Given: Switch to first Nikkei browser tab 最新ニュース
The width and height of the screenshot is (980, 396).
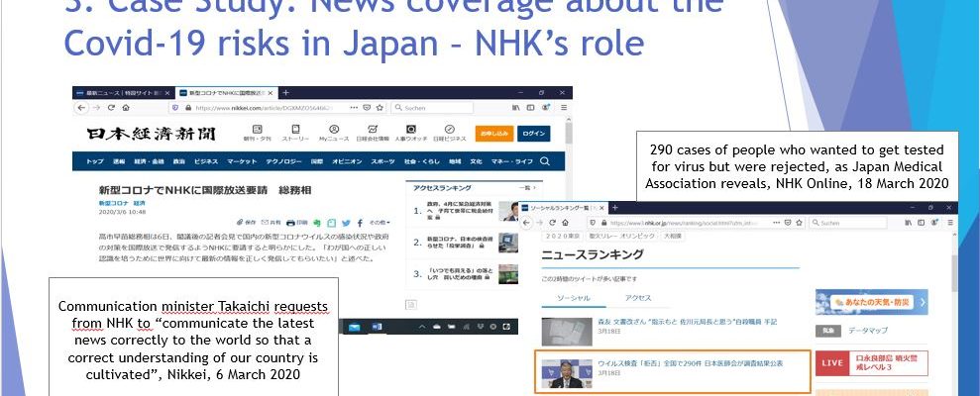Looking at the screenshot, I should [123, 92].
